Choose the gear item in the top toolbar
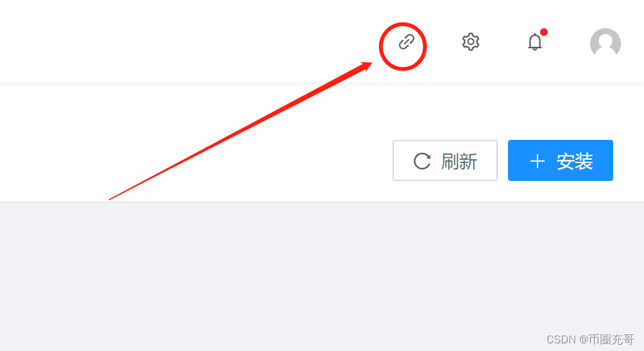Viewport: 644px width, 351px height. click(471, 42)
